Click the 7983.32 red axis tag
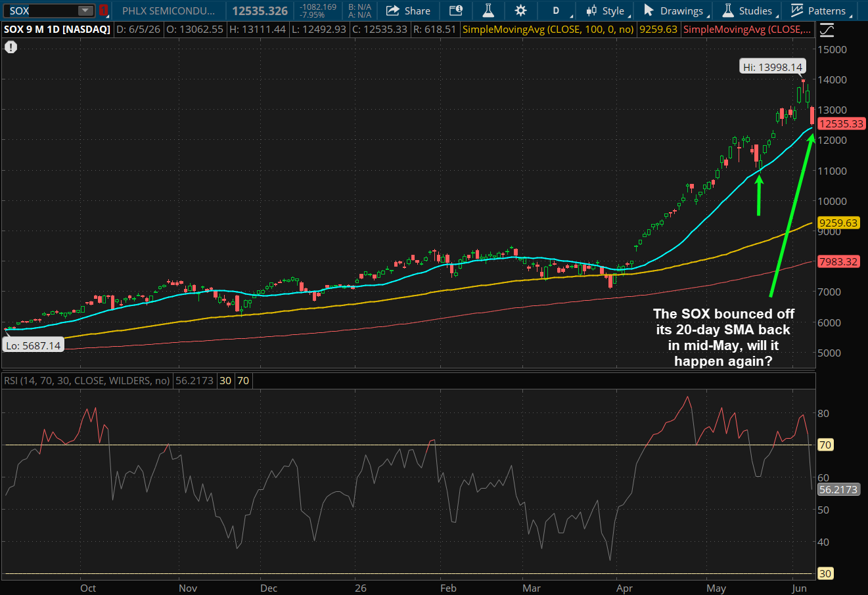Image resolution: width=868 pixels, height=595 pixels. click(x=838, y=261)
